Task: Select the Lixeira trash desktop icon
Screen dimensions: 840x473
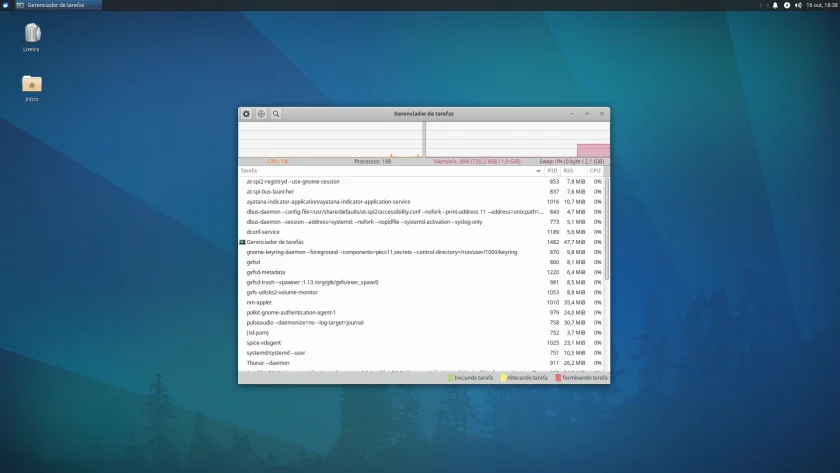Action: (x=32, y=37)
